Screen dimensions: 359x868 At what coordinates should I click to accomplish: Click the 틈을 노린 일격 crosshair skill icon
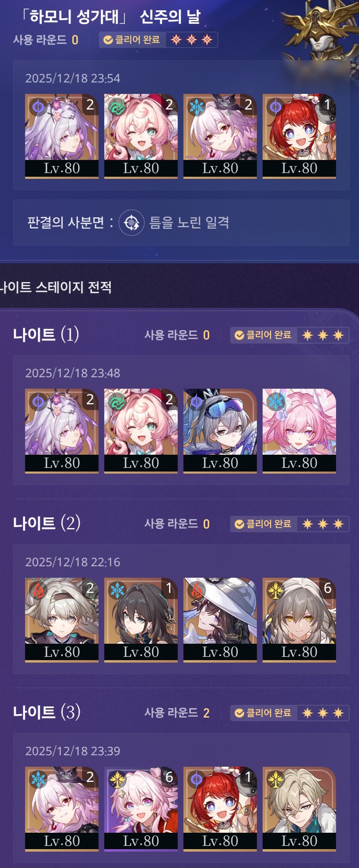coord(131,223)
